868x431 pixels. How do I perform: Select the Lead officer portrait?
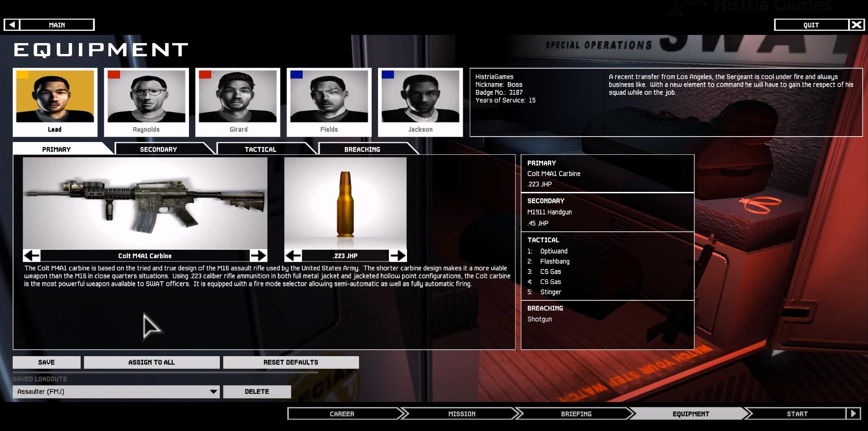pos(55,102)
